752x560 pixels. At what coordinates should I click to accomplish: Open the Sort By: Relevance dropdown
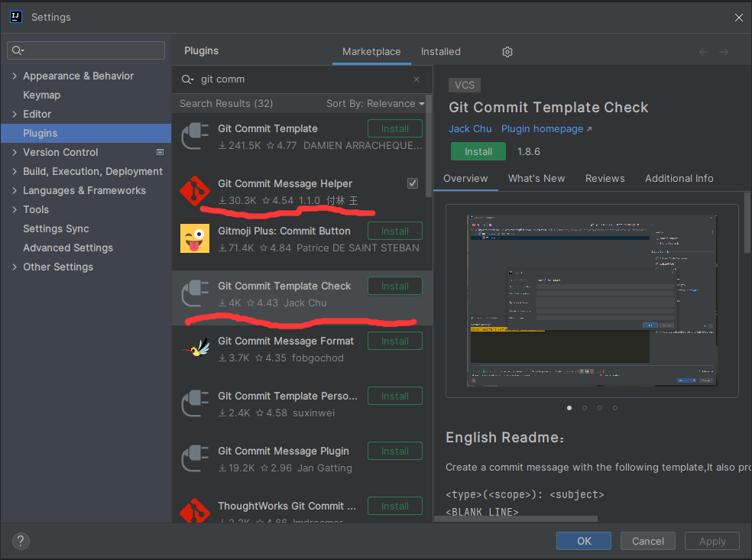(x=375, y=104)
